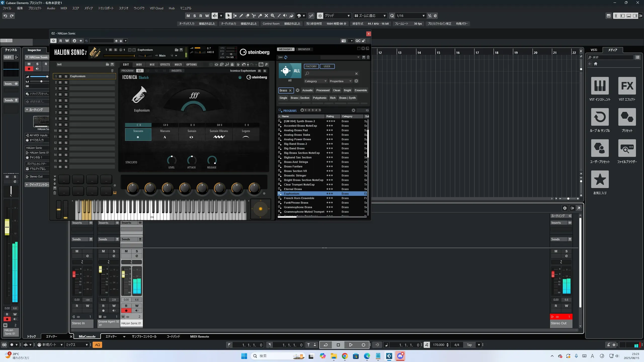Switch to the HALion EFFECTS tab

(165, 65)
